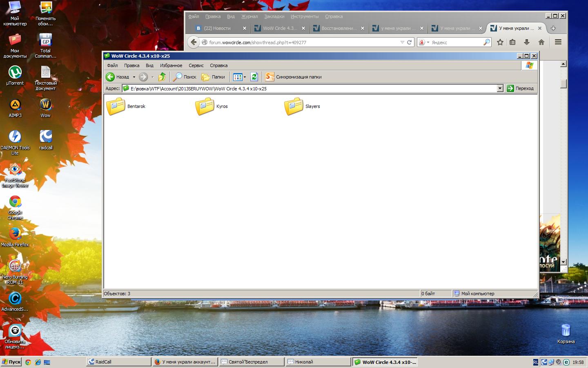Close the (22) Новости tab
588x368 pixels.
coord(245,28)
